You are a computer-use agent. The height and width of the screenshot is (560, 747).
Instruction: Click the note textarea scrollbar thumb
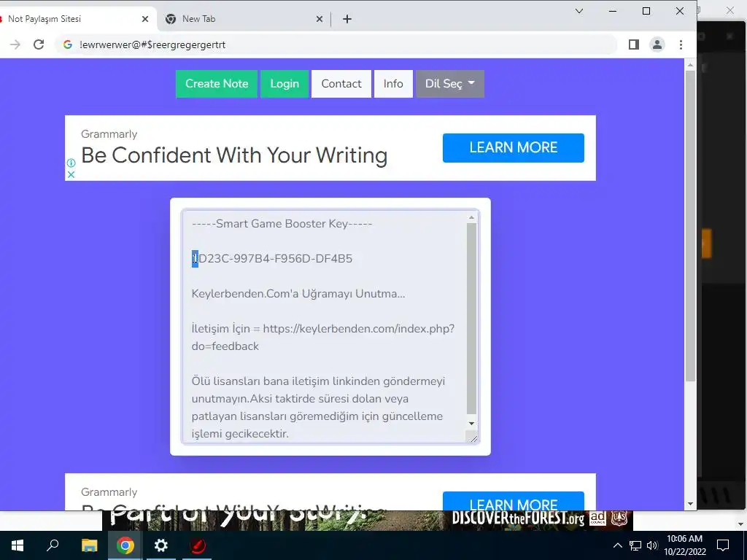click(x=472, y=318)
